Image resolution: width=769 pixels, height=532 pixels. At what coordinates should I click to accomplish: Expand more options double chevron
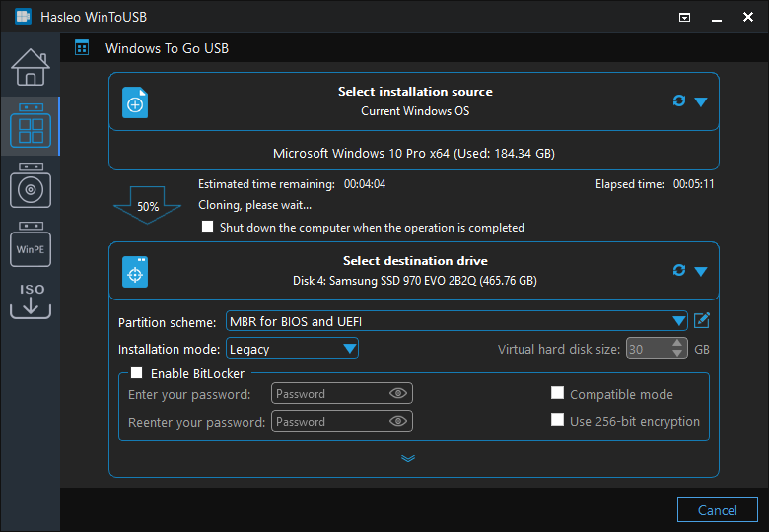(x=408, y=458)
